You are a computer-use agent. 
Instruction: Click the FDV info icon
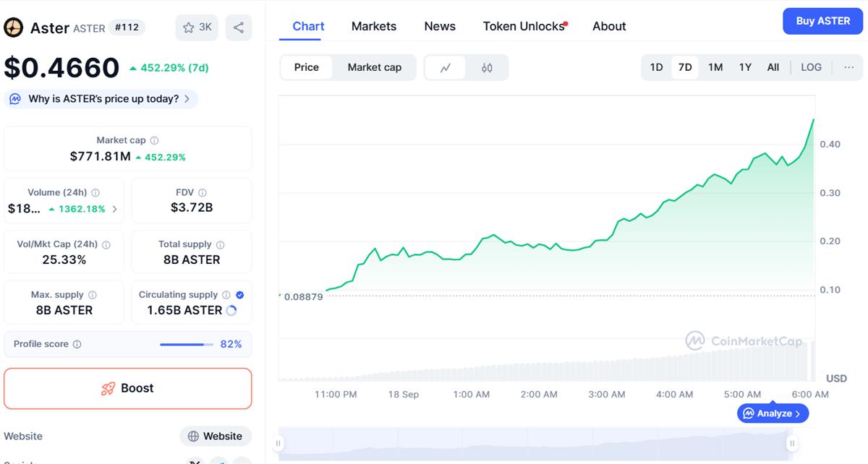click(x=203, y=193)
